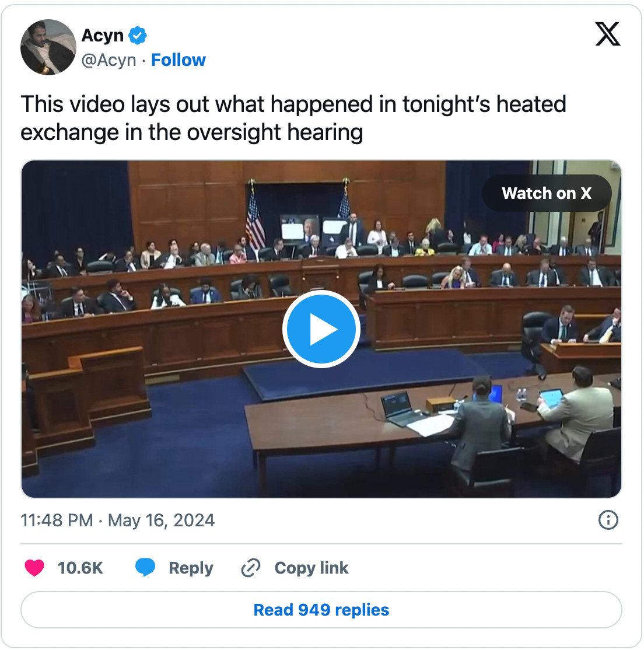This screenshot has width=644, height=650.
Task: Click the @Acyn handle
Action: [x=108, y=60]
